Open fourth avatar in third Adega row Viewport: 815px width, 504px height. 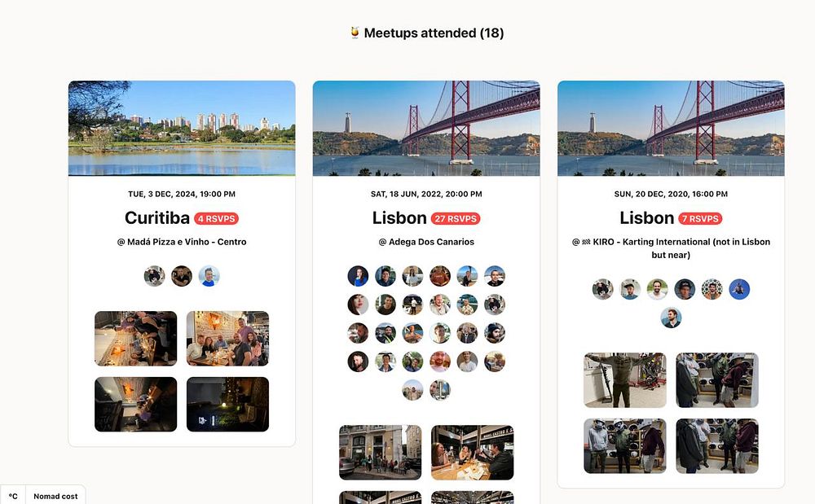(x=440, y=333)
